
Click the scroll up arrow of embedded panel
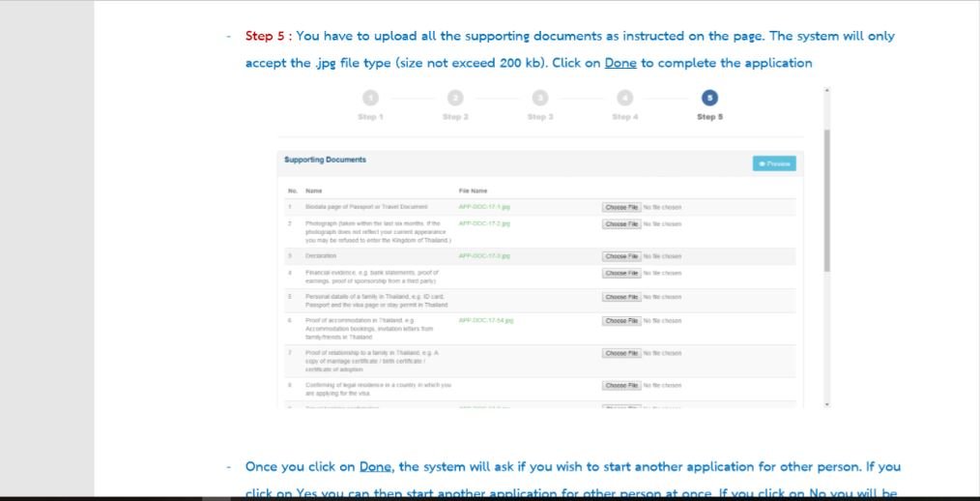tap(827, 91)
